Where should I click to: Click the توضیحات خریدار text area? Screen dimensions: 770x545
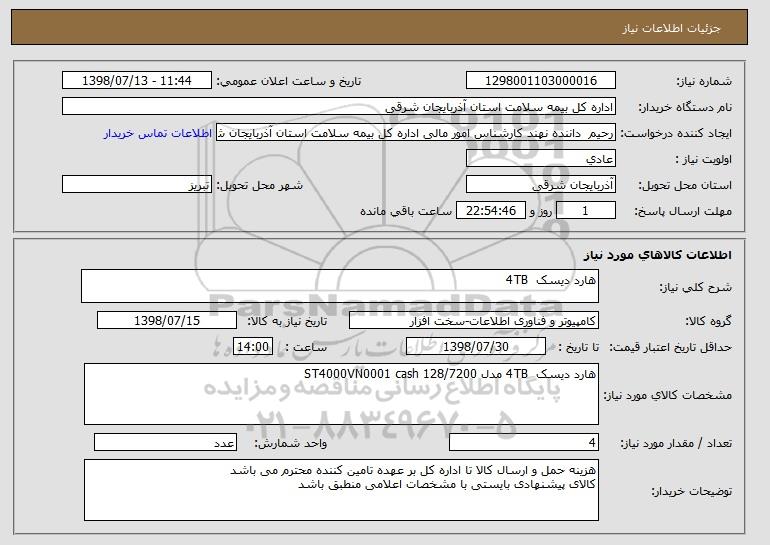coord(341,490)
